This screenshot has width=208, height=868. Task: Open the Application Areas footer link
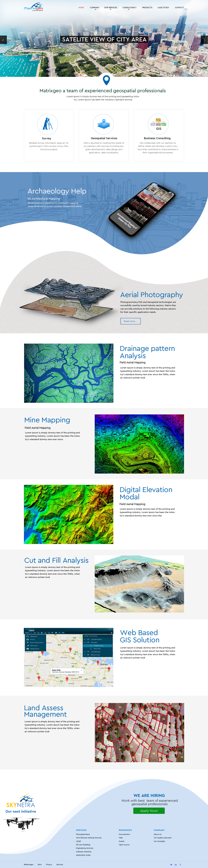coord(83,855)
